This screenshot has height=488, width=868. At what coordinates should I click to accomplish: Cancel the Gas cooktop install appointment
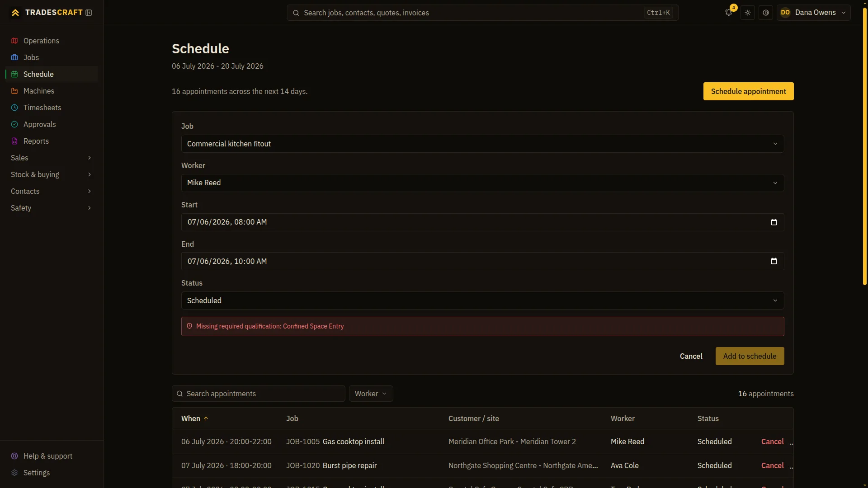pyautogui.click(x=772, y=441)
